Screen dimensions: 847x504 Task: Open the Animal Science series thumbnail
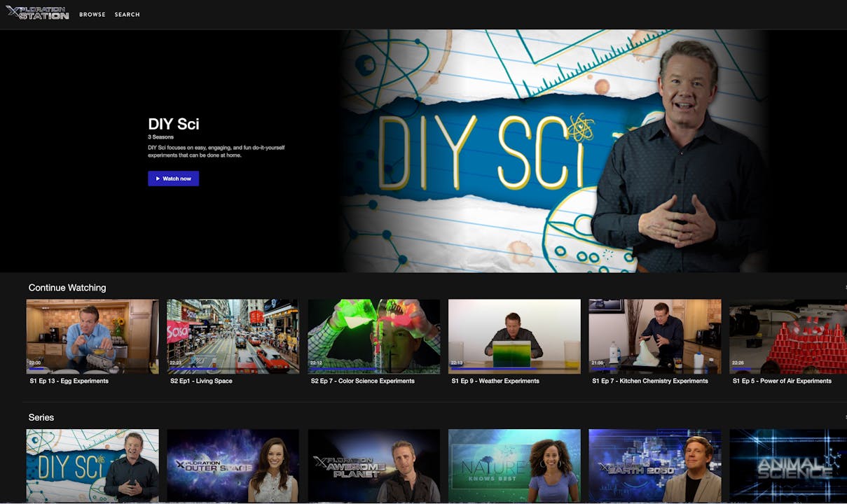[787, 465]
